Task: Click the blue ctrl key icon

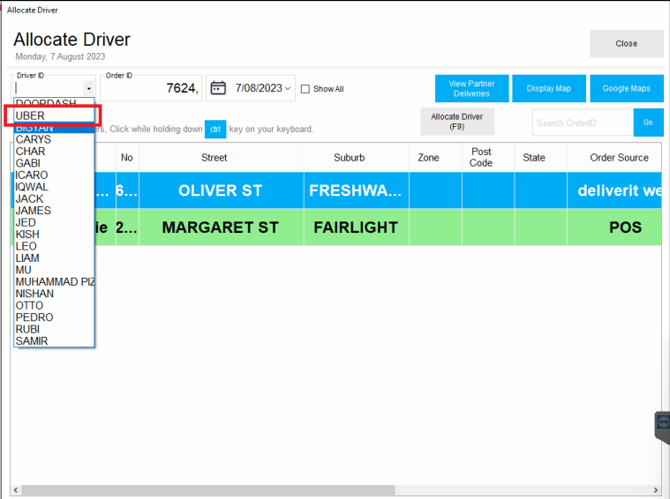Action: pyautogui.click(x=215, y=129)
